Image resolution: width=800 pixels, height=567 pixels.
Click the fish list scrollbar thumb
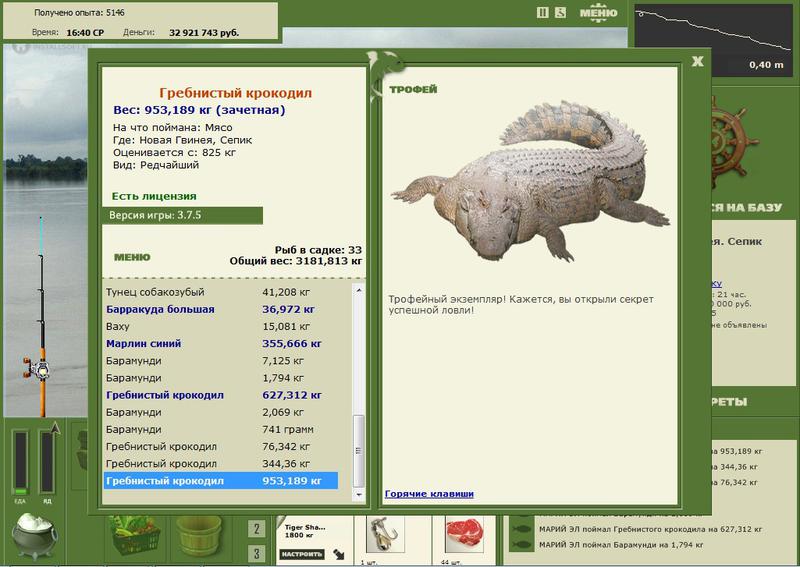(x=359, y=451)
